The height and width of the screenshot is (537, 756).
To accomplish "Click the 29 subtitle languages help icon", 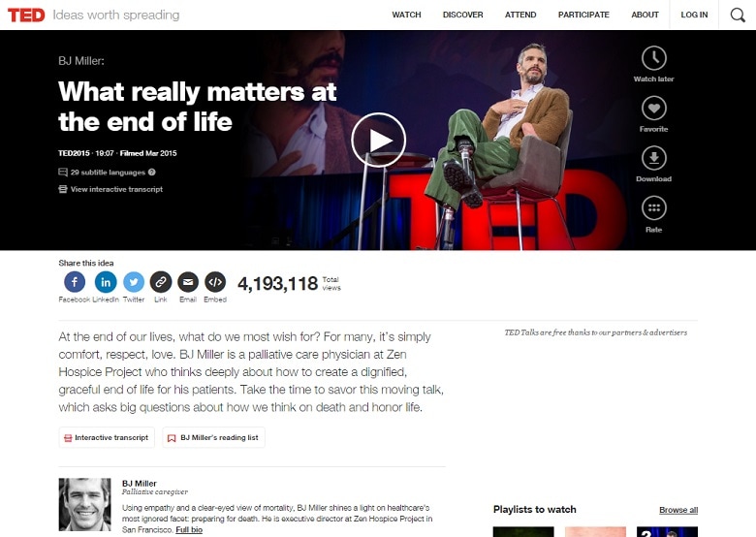I will coord(152,173).
